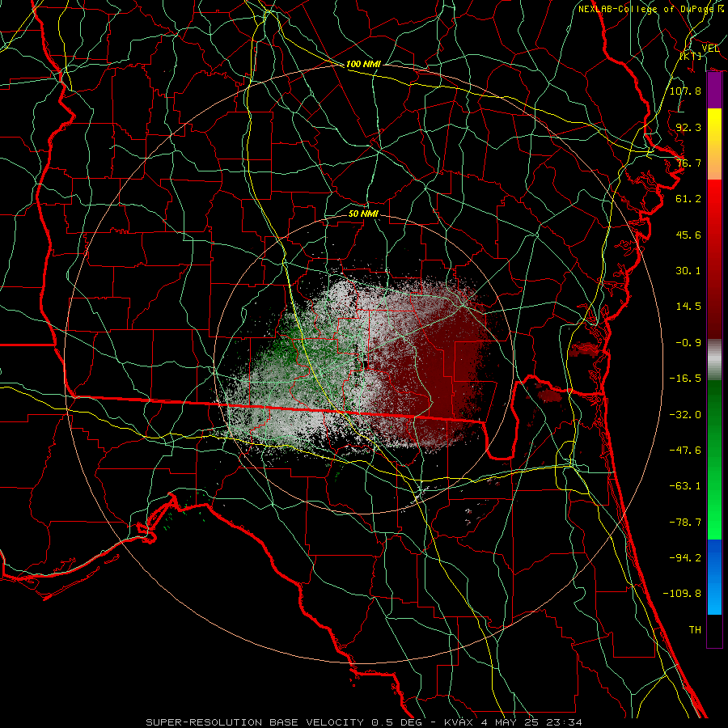Click the -47.6 legend value
Screen dimensions: 728x728
click(x=685, y=451)
